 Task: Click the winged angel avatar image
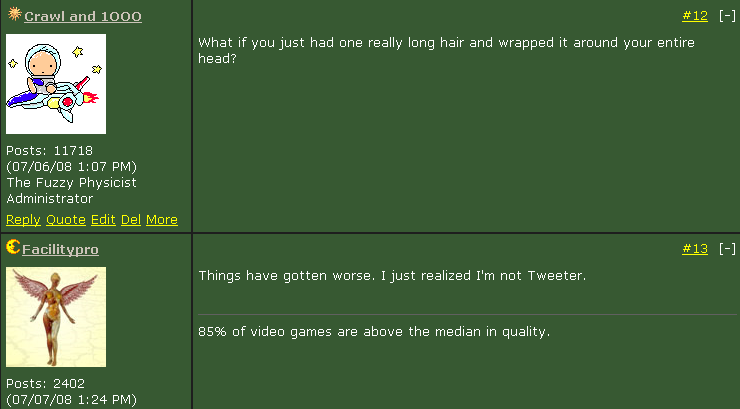(x=56, y=317)
